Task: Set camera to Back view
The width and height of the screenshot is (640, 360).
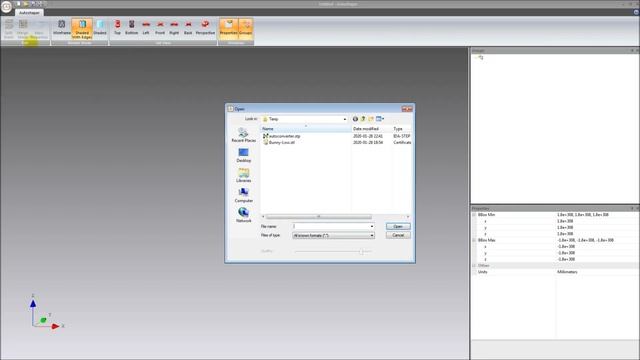Action: point(188,28)
